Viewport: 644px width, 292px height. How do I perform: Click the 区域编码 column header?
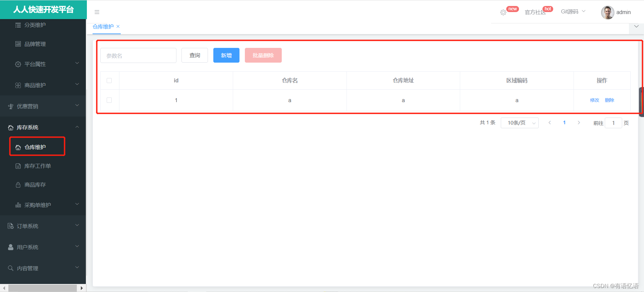pos(517,80)
